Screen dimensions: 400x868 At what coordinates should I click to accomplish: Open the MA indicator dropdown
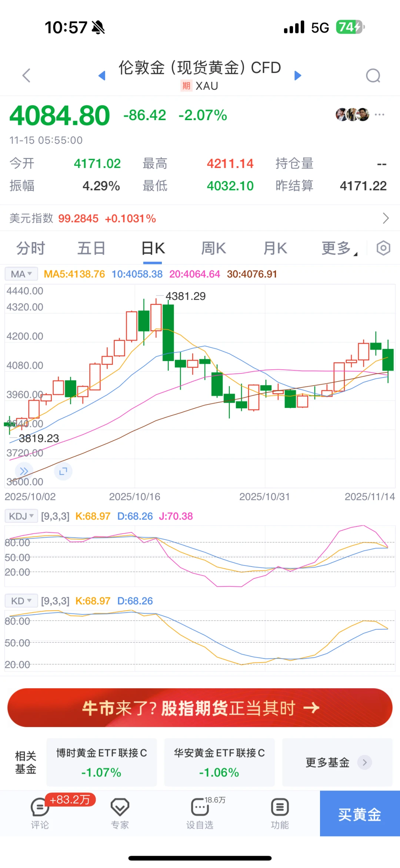pyautogui.click(x=21, y=274)
